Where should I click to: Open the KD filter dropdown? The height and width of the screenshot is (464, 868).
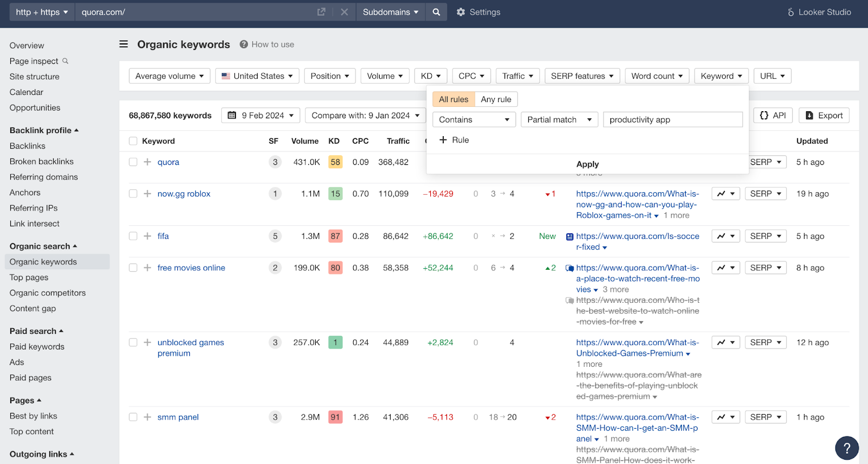click(x=431, y=76)
